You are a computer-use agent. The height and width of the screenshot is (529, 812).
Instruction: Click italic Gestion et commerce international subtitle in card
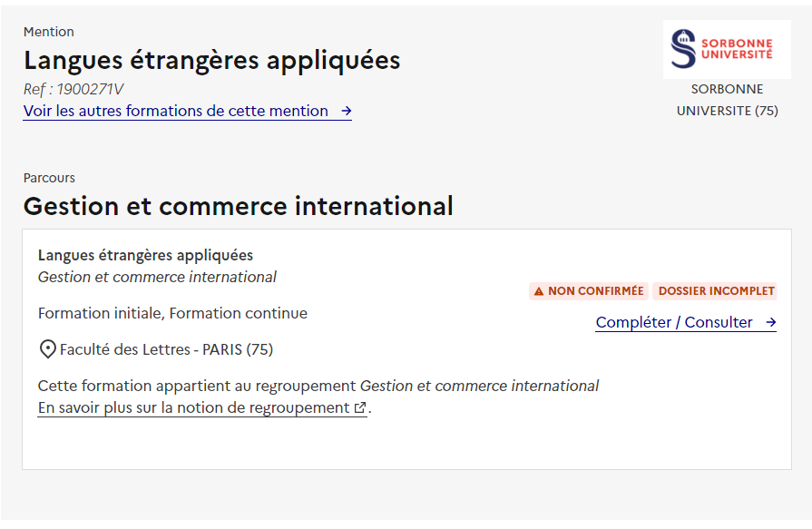(x=157, y=277)
